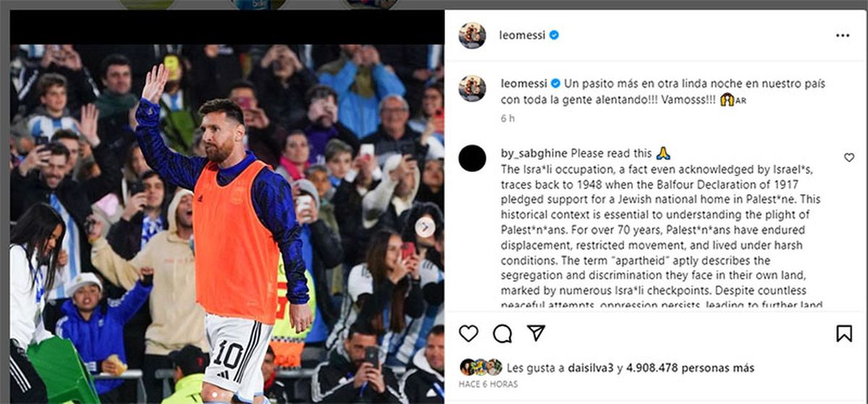Like the by_sabghine comment with small heart

point(849,157)
